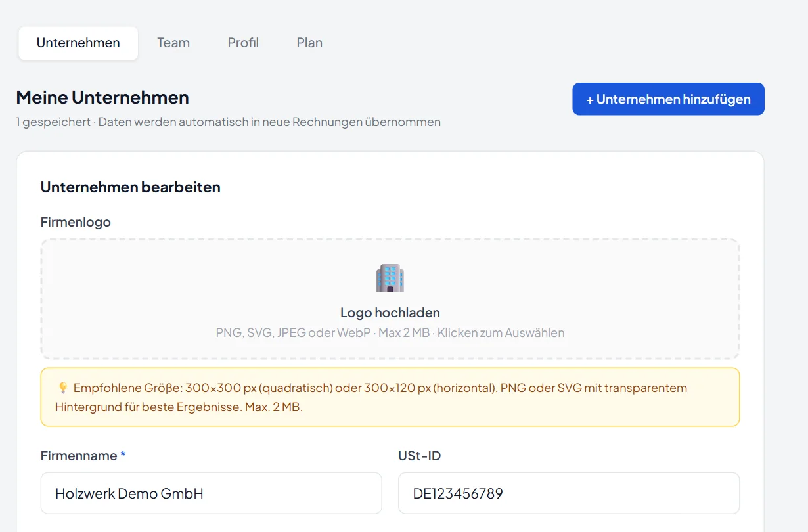Click the Firmenname field label
Screen dimensions: 808x532
(83, 456)
